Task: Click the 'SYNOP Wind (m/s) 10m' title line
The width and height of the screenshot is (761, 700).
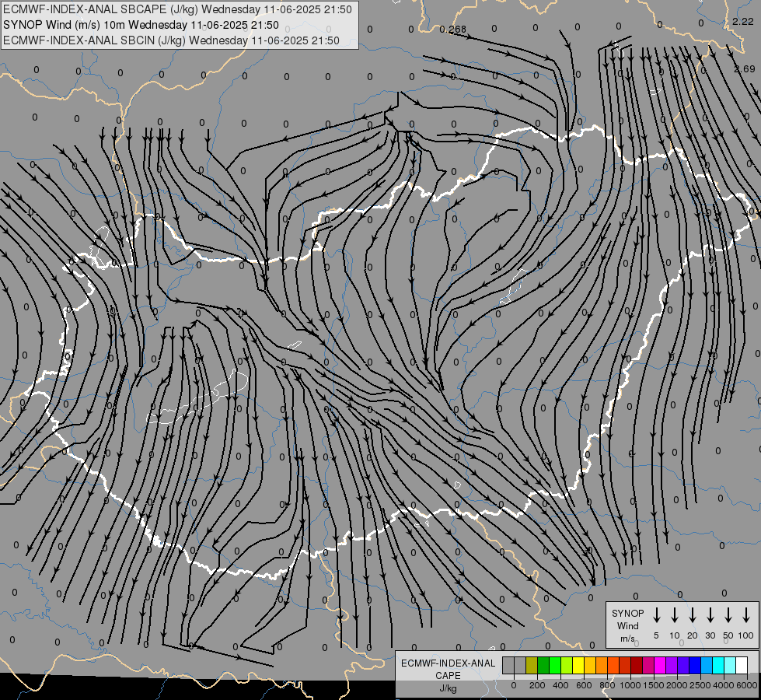Action: 141,25
